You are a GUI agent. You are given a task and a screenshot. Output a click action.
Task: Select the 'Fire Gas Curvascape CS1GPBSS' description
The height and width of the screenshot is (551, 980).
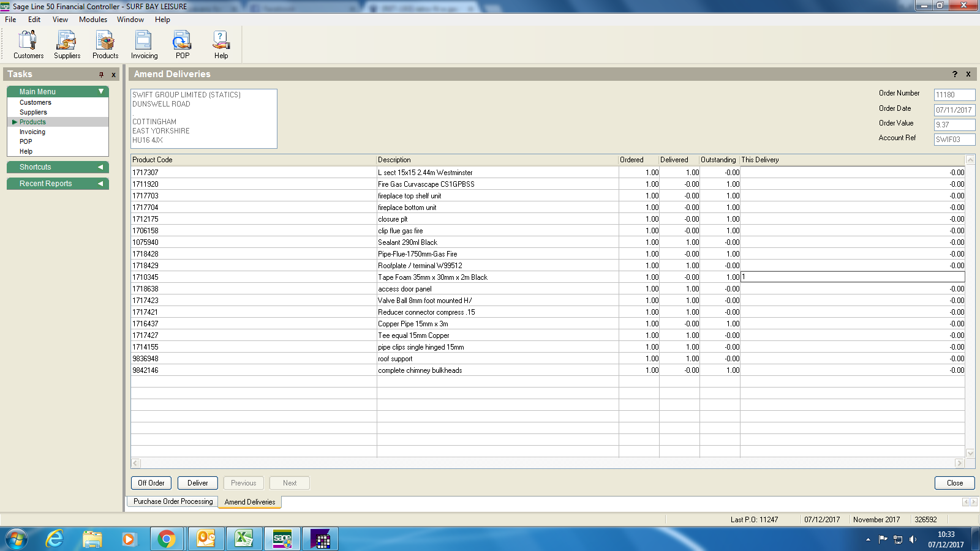click(426, 184)
